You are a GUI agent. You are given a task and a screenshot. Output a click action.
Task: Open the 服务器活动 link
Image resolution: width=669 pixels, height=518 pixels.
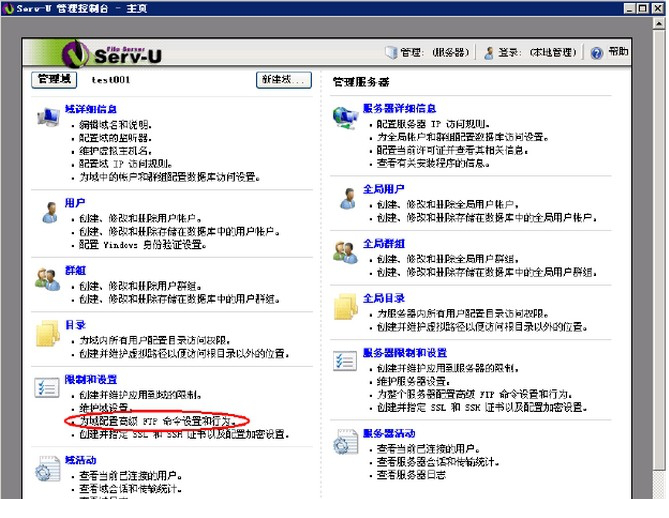pyautogui.click(x=389, y=434)
